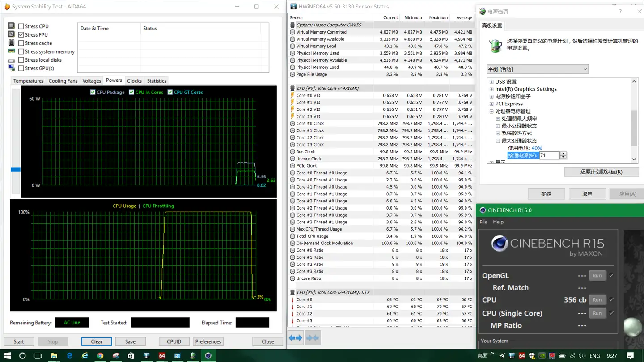Screen dimensions: 644x362
Task: Open the volume speaker tray icon
Action: coord(582,356)
